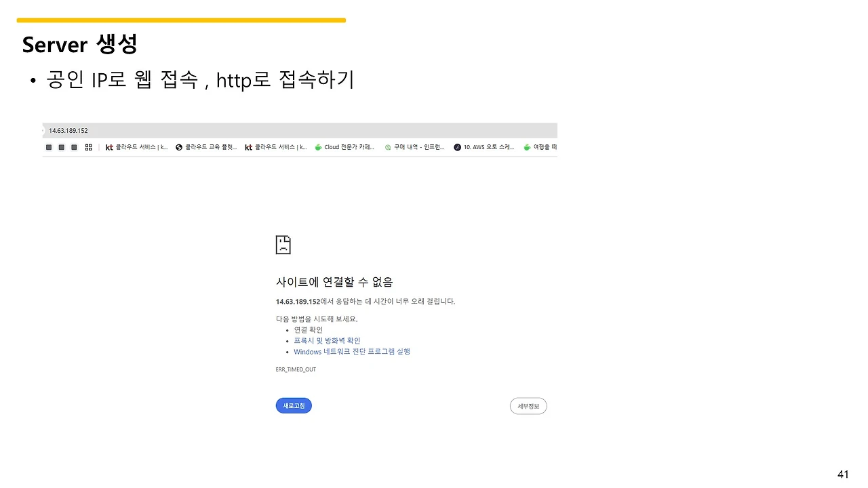
Task: Open the apps grid icon in bookmarks bar
Action: click(x=88, y=147)
